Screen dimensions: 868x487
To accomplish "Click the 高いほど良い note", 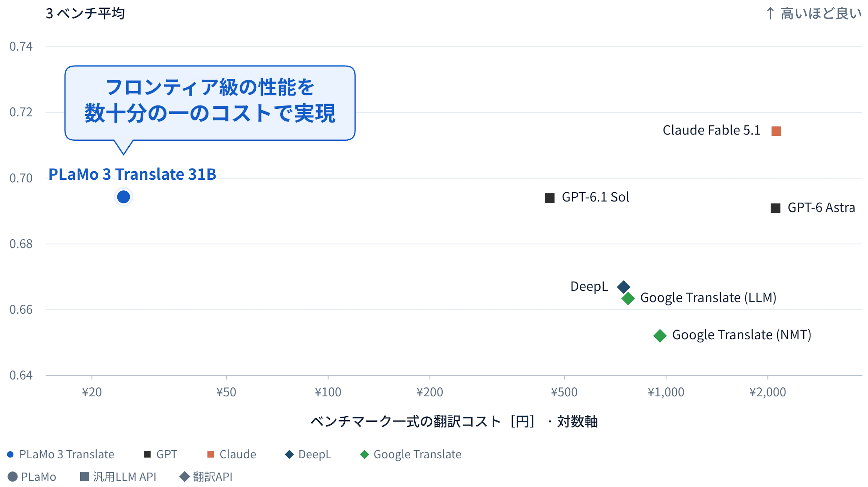I will (x=821, y=14).
